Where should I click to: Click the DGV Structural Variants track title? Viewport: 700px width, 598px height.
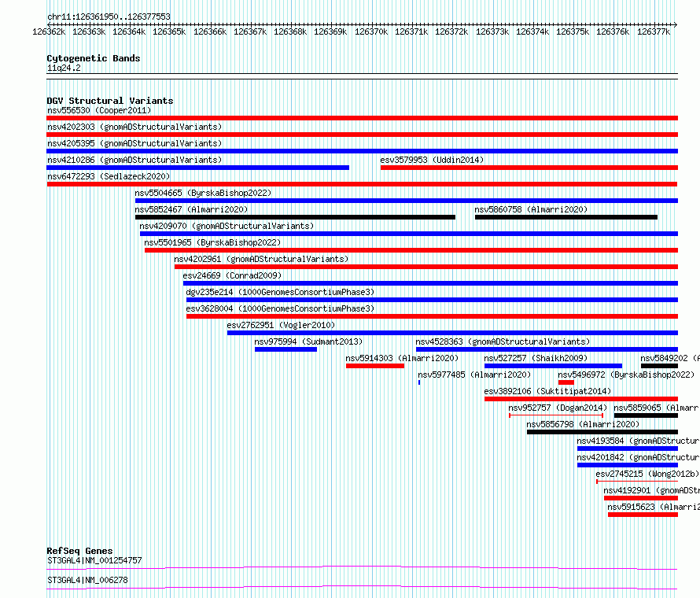110,101
